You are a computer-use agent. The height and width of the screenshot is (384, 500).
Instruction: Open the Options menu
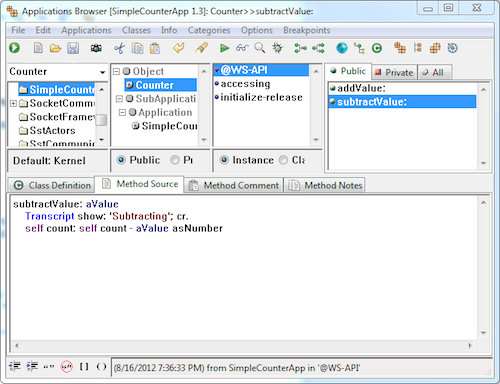click(x=257, y=30)
